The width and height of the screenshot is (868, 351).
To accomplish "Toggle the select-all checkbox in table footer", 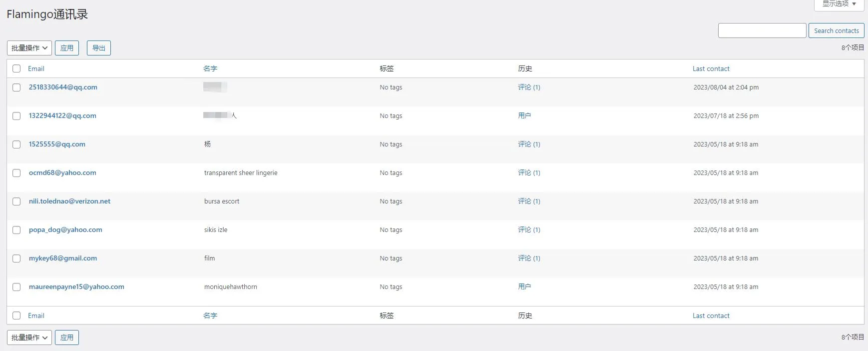I will point(16,315).
